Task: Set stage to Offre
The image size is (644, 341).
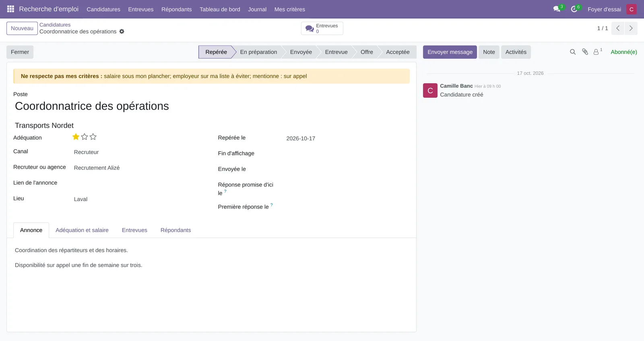Action: pyautogui.click(x=367, y=52)
